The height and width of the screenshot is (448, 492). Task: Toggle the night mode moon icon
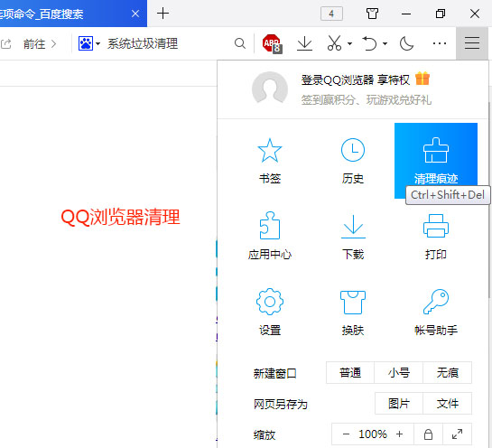coord(406,43)
